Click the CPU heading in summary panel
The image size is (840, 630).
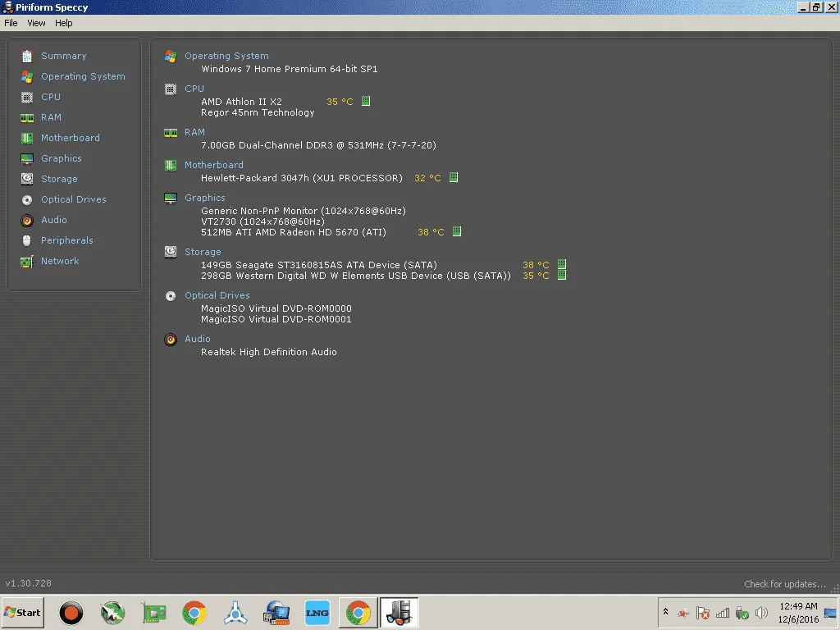pos(194,89)
